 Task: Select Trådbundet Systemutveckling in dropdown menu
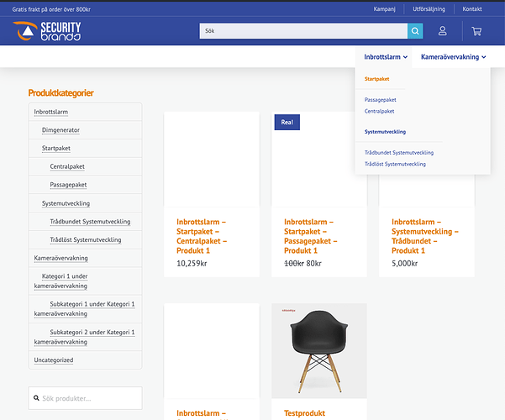coord(399,153)
